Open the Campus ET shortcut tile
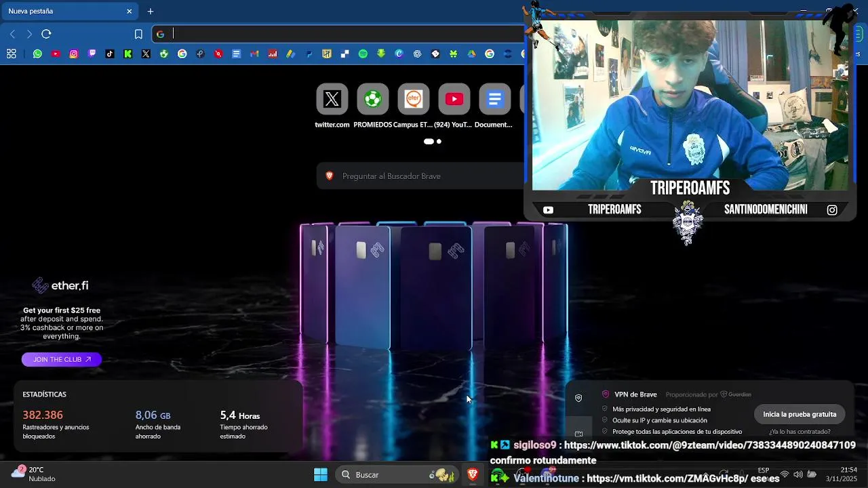Image resolution: width=868 pixels, height=488 pixels. pyautogui.click(x=414, y=106)
